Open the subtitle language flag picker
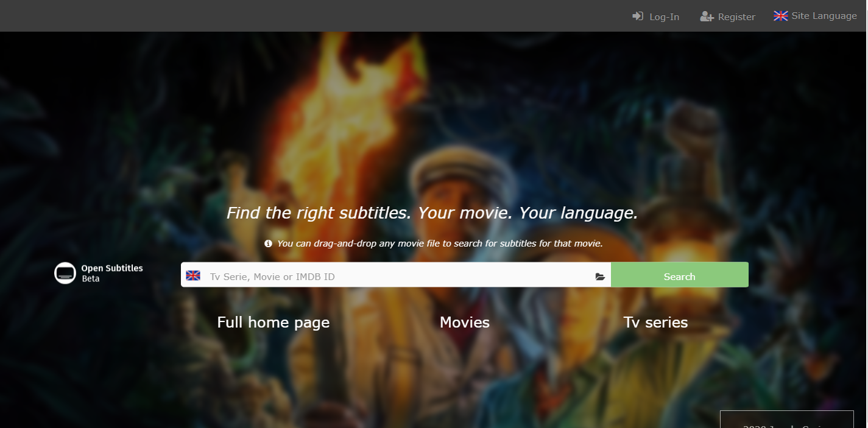The image size is (868, 428). click(x=193, y=275)
